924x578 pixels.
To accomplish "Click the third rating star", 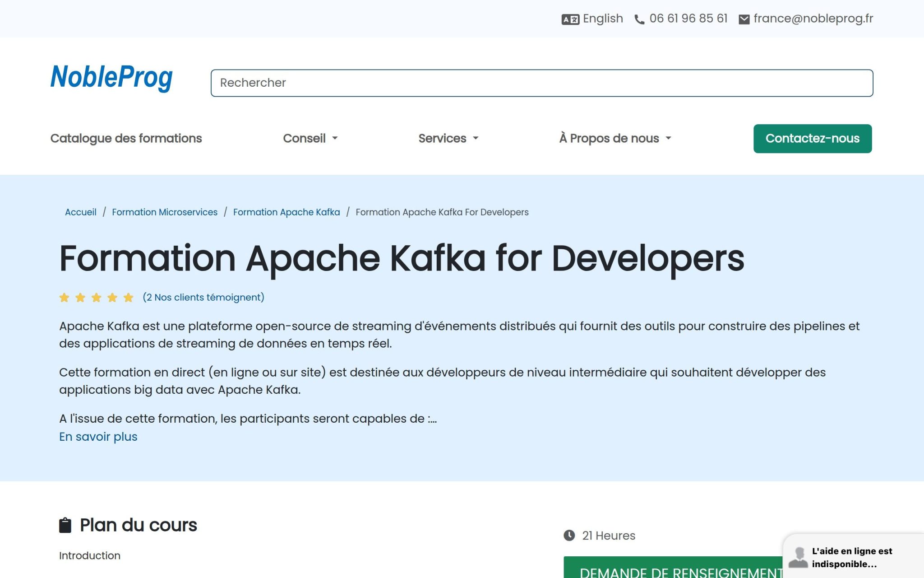I will 97,298.
